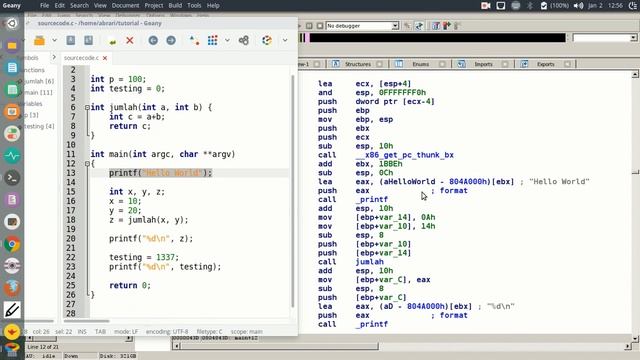Select main [11] in the symbols list
Image resolution: width=640 pixels, height=360 pixels.
pyautogui.click(x=38, y=93)
